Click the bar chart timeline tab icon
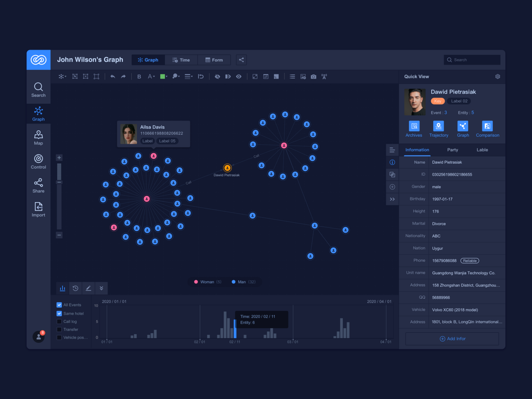This screenshot has width=532, height=399. [x=63, y=288]
